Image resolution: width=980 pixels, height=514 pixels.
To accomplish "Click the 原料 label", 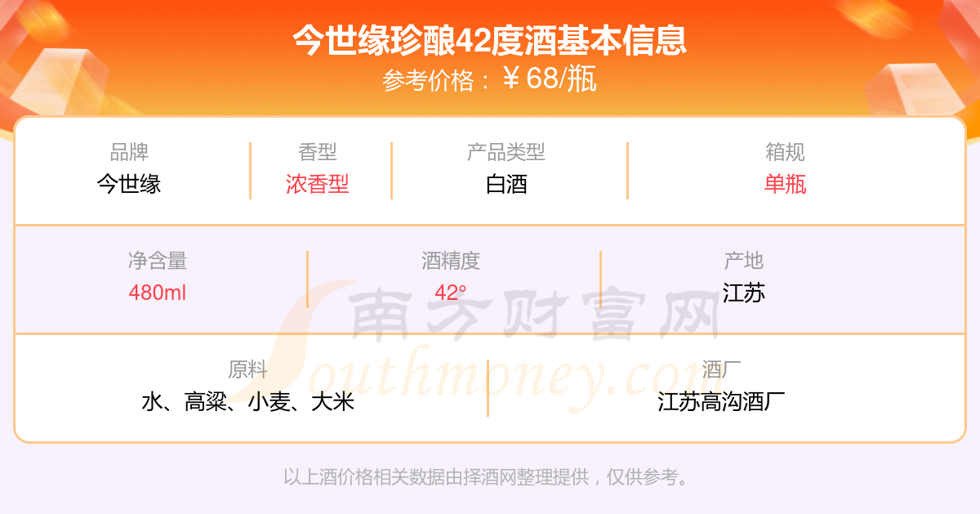I will [x=247, y=369].
